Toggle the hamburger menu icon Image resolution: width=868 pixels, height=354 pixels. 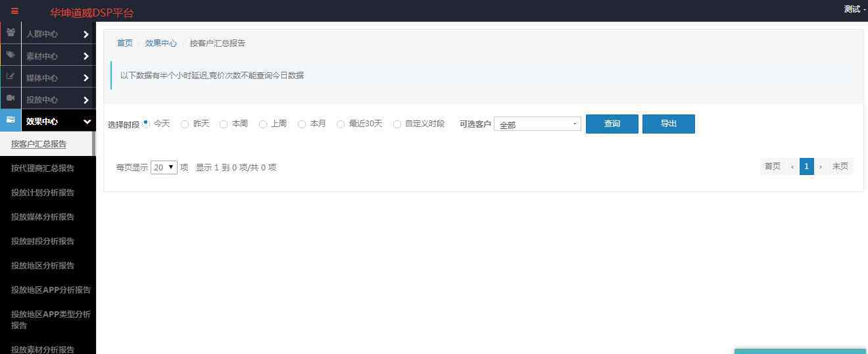click(x=14, y=11)
